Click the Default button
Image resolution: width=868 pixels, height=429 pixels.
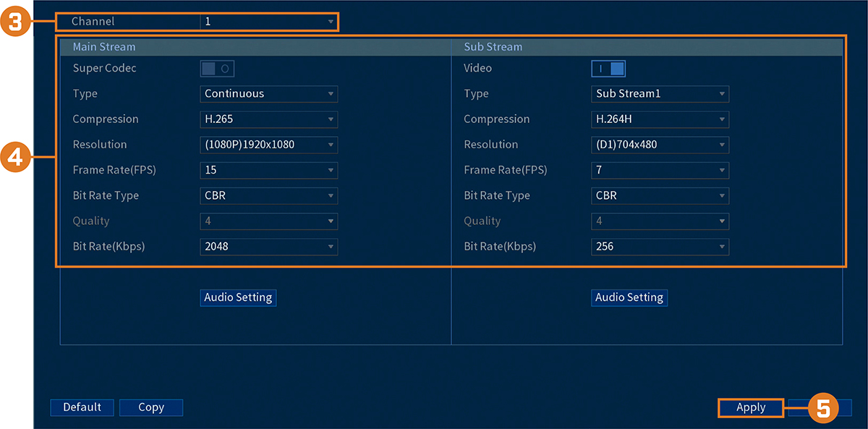82,407
